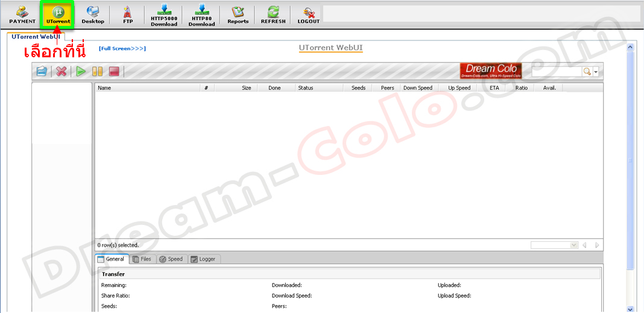Click the 'Downloaded:' label
This screenshot has height=313, width=644.
[x=286, y=285]
